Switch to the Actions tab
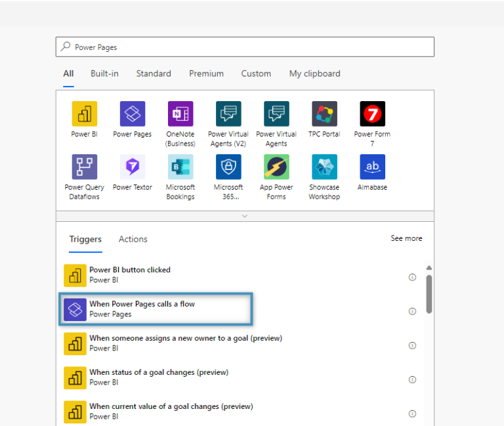The width and height of the screenshot is (504, 426). click(133, 239)
